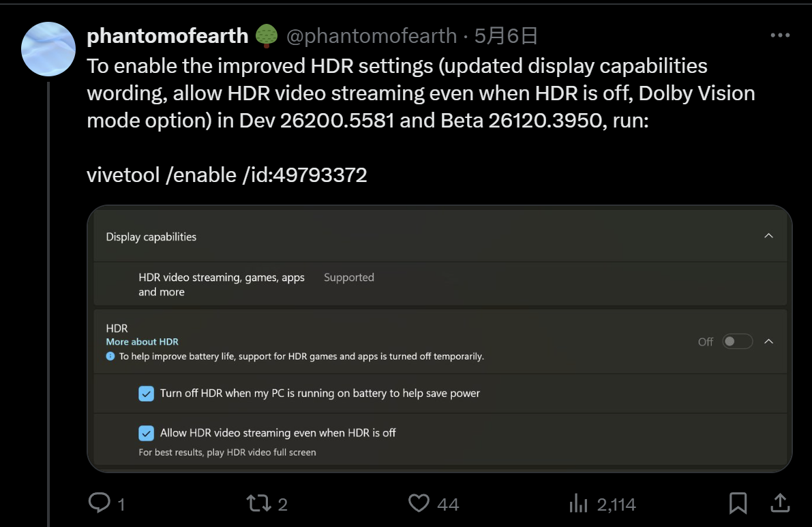
Task: Bookmark this post
Action: coord(738,503)
